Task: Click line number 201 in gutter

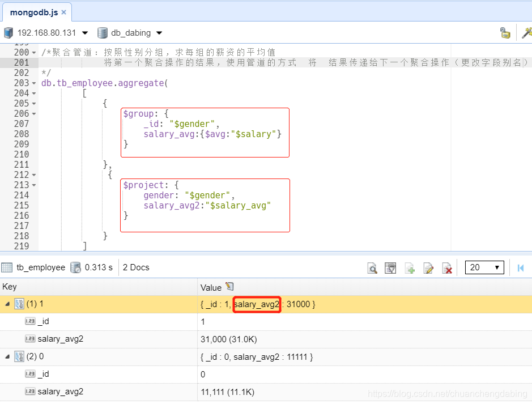Action: [x=22, y=63]
